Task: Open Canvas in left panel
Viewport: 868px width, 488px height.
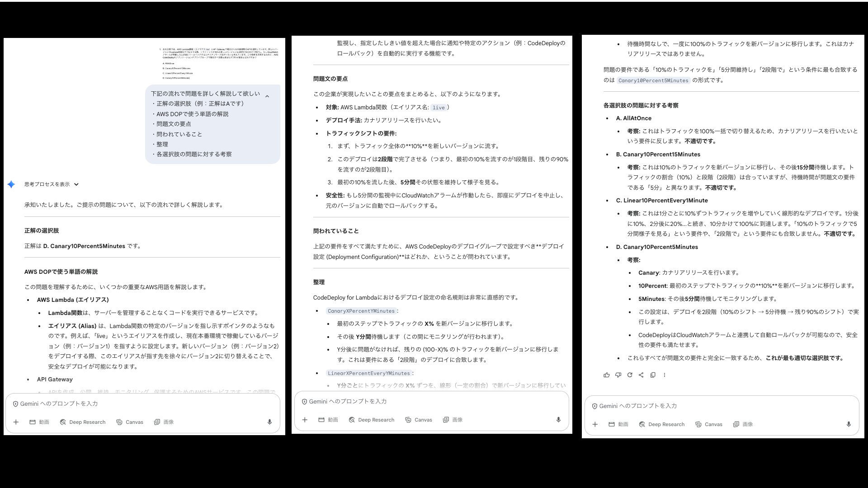Action: 130,422
